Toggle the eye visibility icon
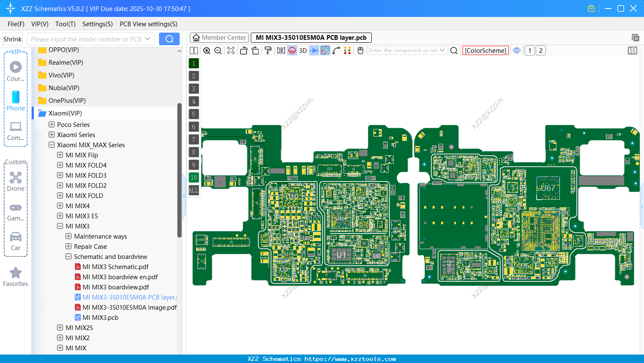The height and width of the screenshot is (363, 644). (x=517, y=51)
